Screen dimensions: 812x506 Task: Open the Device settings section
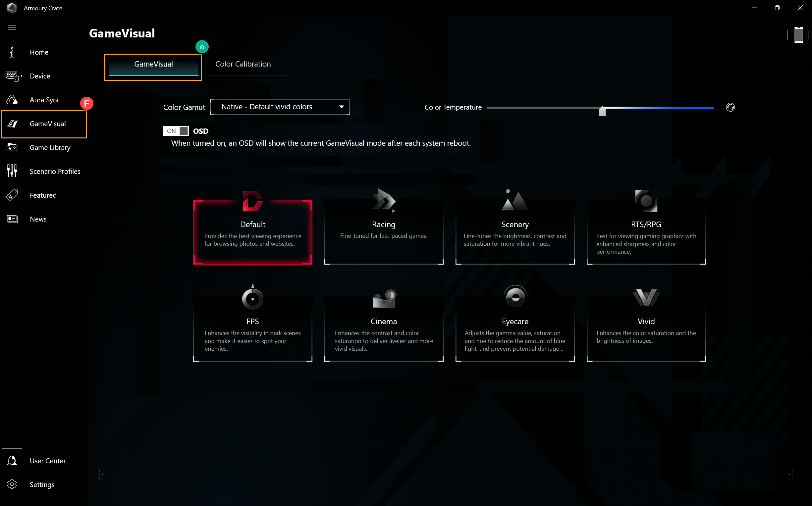pyautogui.click(x=40, y=76)
